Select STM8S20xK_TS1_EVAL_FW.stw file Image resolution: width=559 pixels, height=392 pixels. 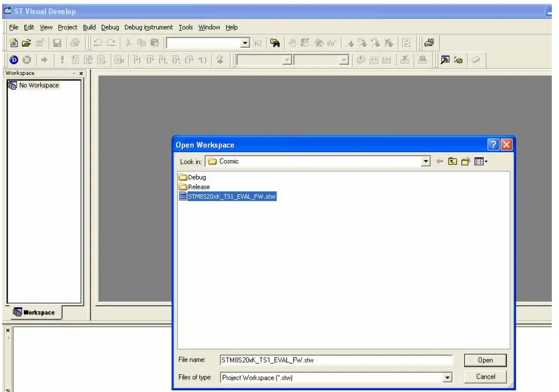pos(228,197)
